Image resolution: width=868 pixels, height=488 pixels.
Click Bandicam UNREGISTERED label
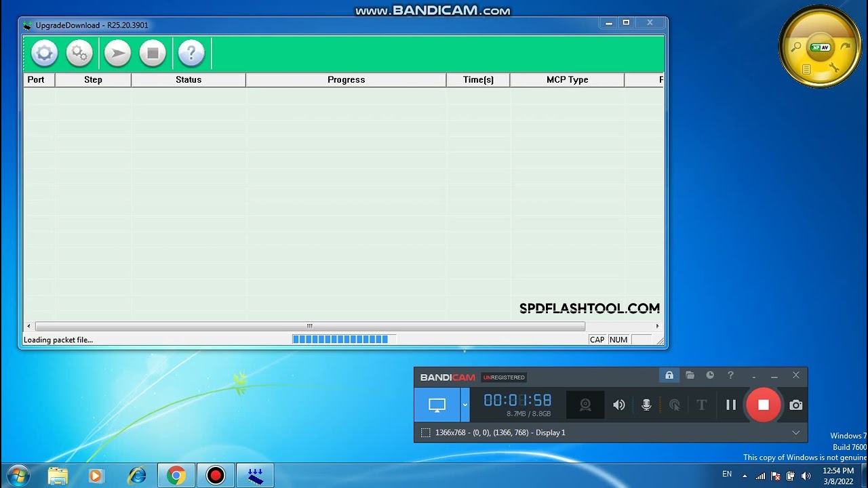pyautogui.click(x=504, y=378)
